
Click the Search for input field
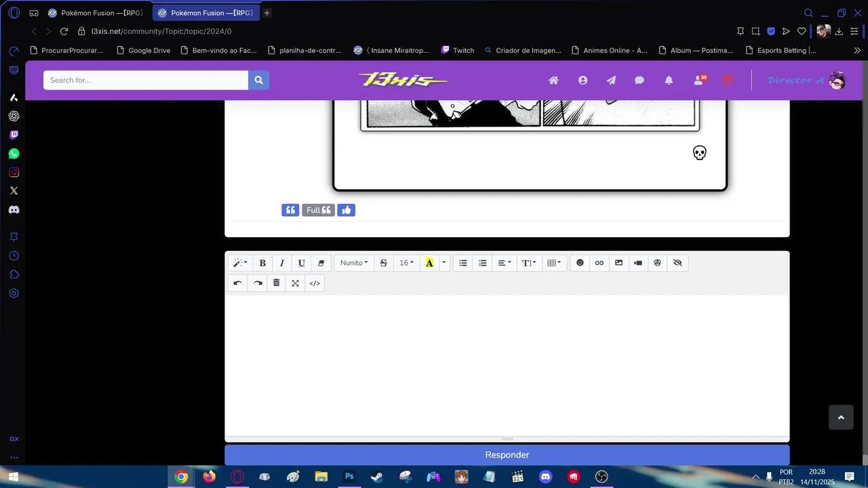pos(146,80)
